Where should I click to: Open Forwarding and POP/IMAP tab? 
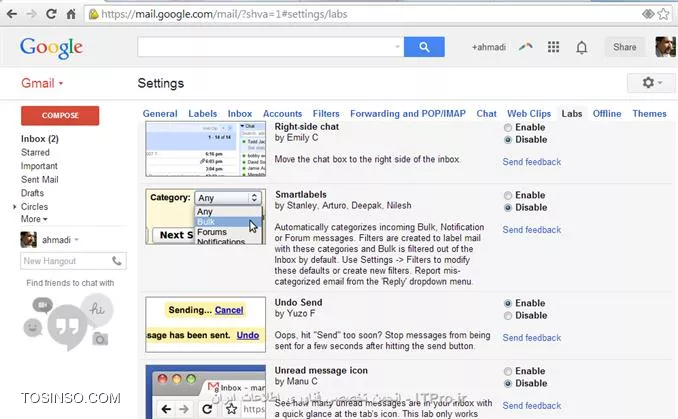[408, 114]
